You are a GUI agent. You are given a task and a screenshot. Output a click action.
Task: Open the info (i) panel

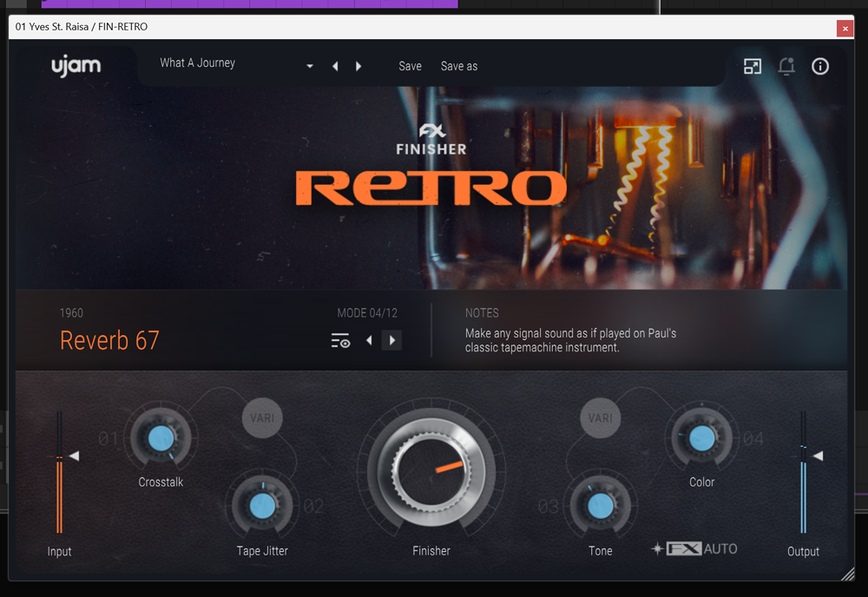click(x=820, y=67)
